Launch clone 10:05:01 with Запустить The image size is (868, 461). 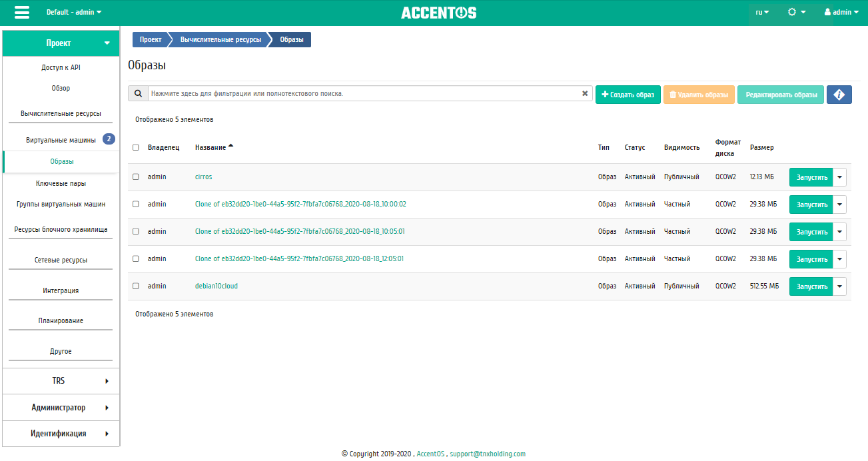pos(811,232)
